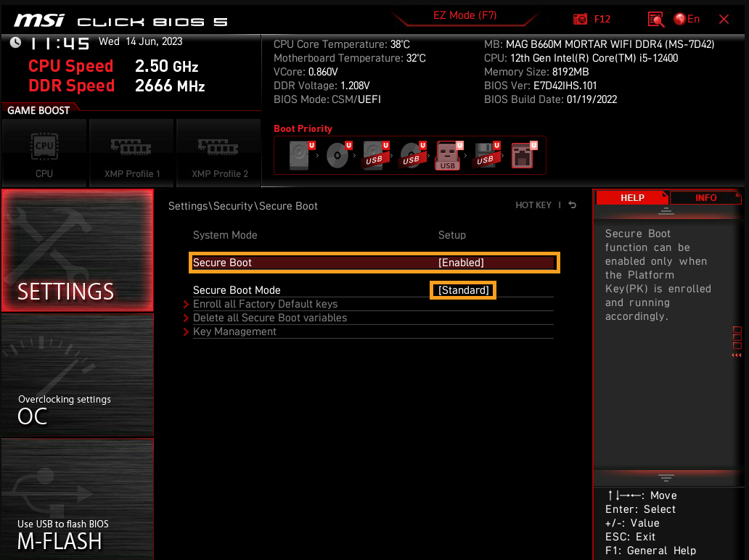Click the clock icon beside the time
Viewport: 749px width, 560px height.
tap(15, 43)
